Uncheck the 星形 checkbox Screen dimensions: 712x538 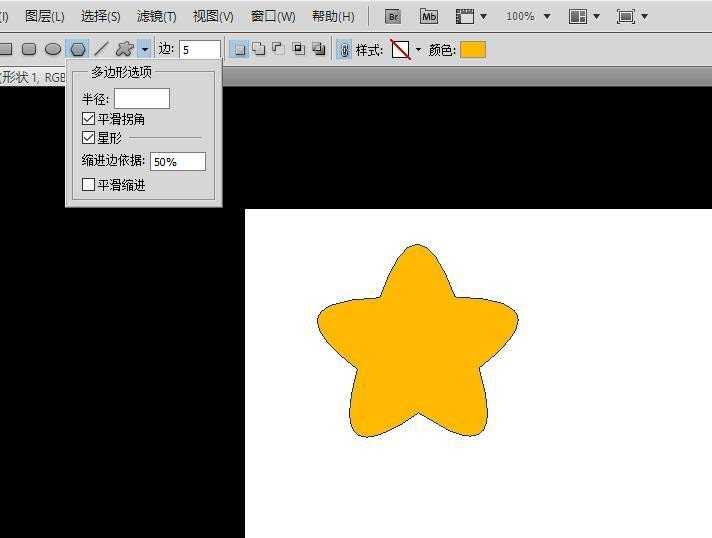(x=89, y=138)
